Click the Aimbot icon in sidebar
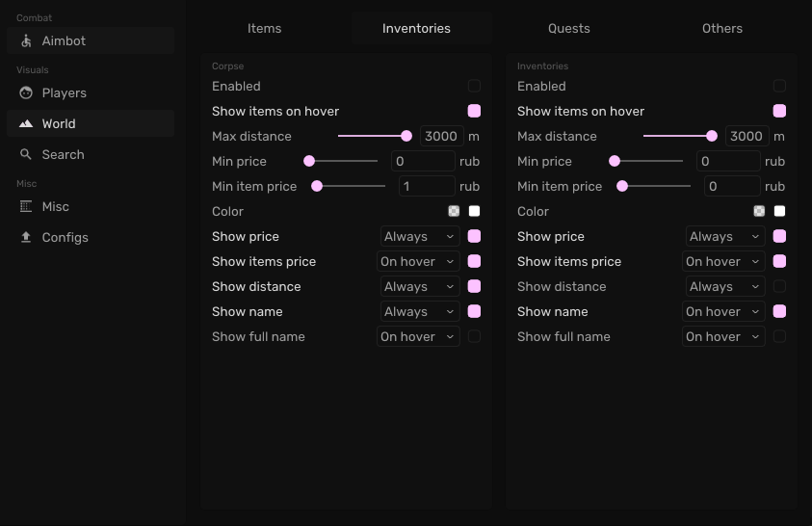Image resolution: width=812 pixels, height=526 pixels. [26, 41]
